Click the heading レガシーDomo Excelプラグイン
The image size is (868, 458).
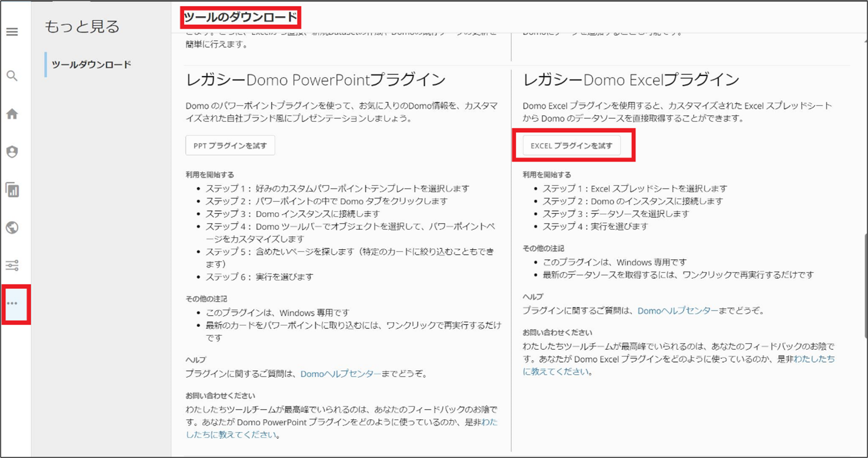631,80
